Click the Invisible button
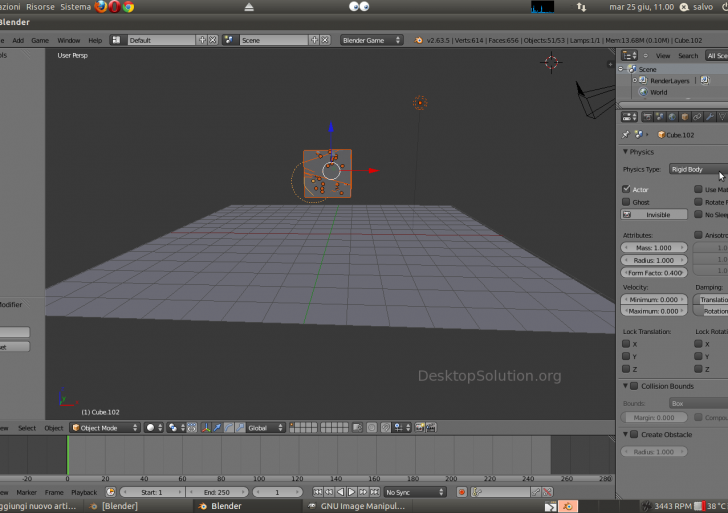 (655, 215)
